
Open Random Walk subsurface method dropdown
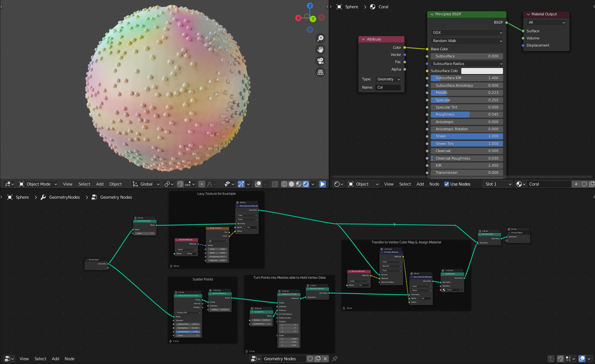[467, 41]
